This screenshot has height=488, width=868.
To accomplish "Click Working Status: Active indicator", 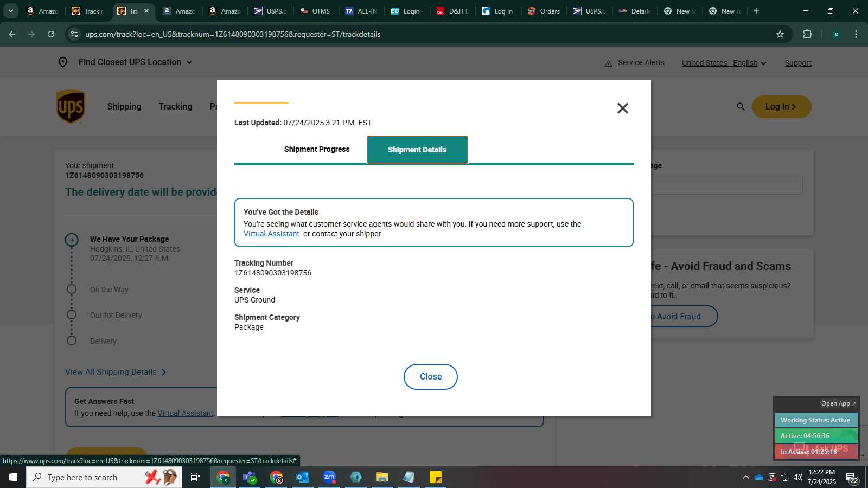I will coord(816,420).
